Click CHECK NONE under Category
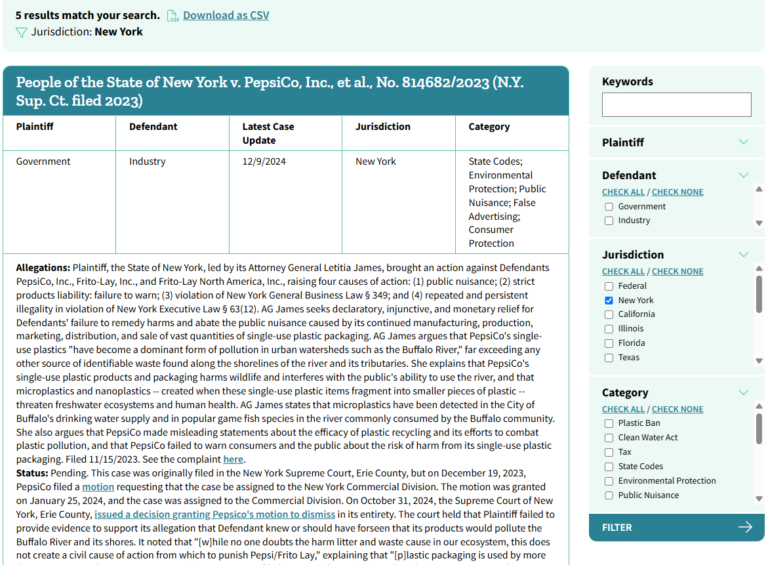The image size is (768, 565). 677,409
